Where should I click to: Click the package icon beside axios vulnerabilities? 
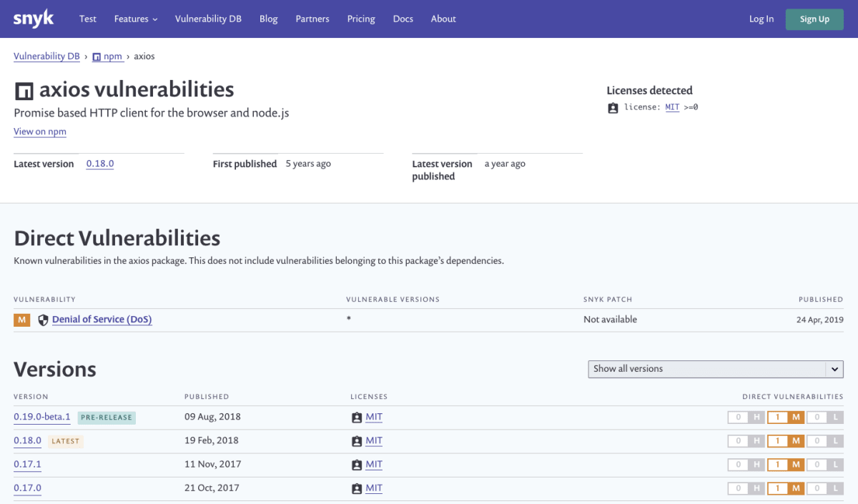point(24,91)
